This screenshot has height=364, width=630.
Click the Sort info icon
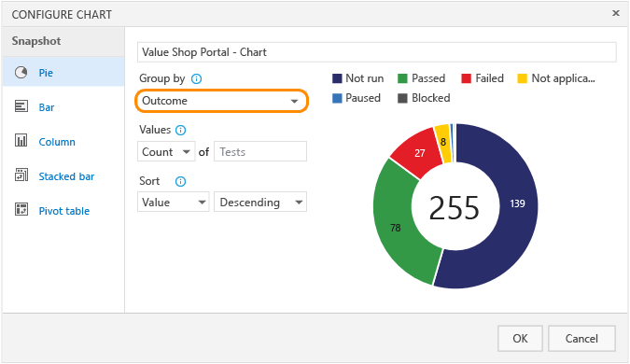click(x=180, y=182)
